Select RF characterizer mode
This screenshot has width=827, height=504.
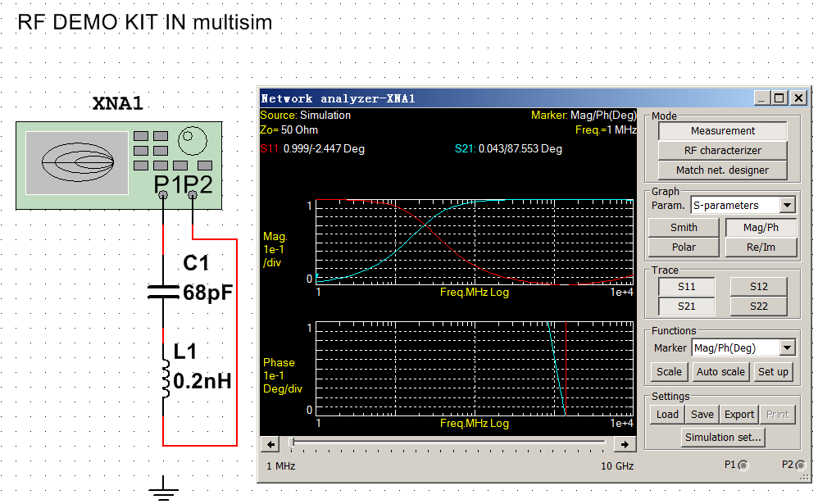click(723, 151)
